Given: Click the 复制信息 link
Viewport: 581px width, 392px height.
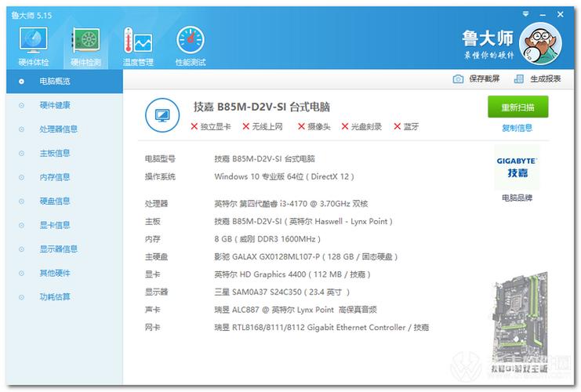Looking at the screenshot, I should 517,129.
